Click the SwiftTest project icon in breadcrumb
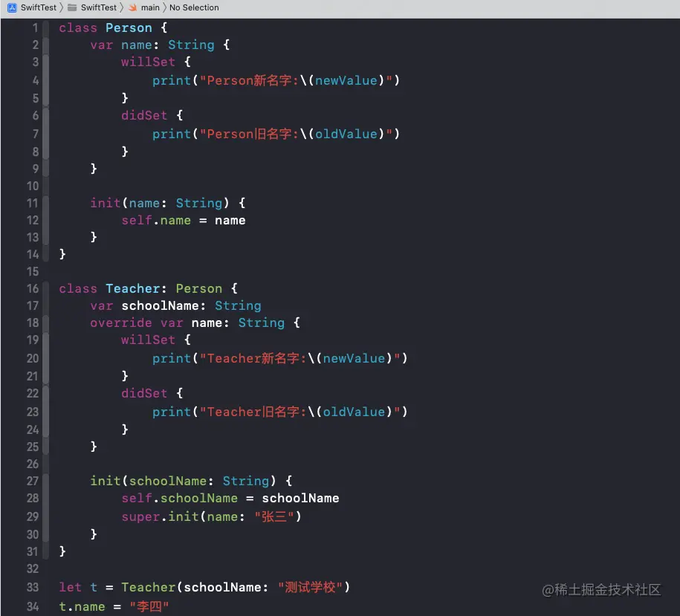Viewport: 680px width, 616px height. tap(12, 7)
